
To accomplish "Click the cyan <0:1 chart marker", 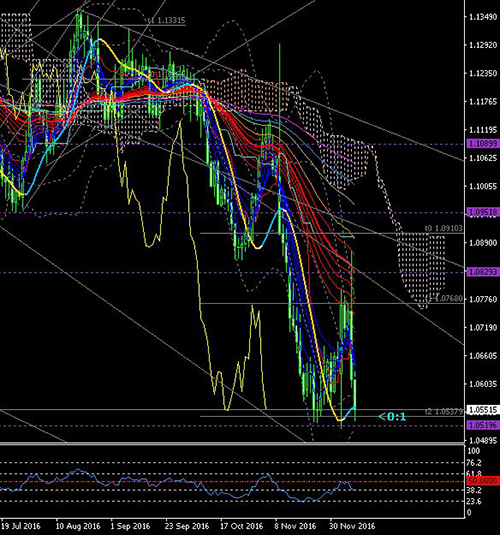I will tap(392, 417).
